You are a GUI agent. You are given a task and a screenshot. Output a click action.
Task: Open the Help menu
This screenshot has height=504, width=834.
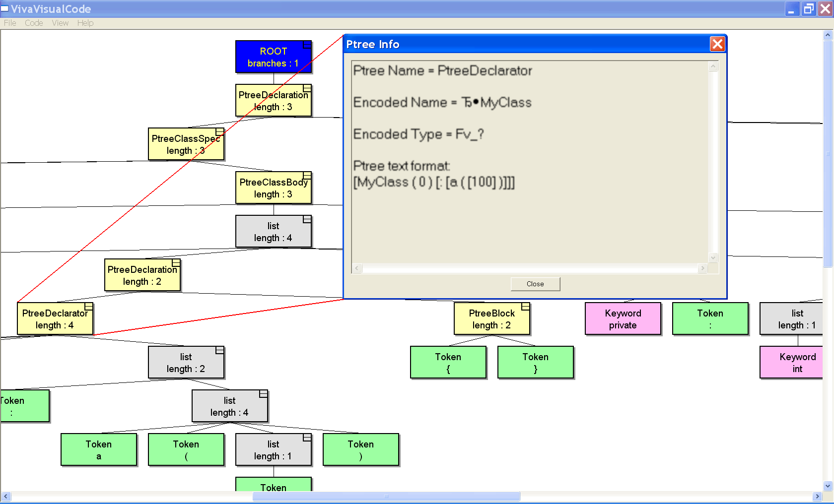[85, 23]
